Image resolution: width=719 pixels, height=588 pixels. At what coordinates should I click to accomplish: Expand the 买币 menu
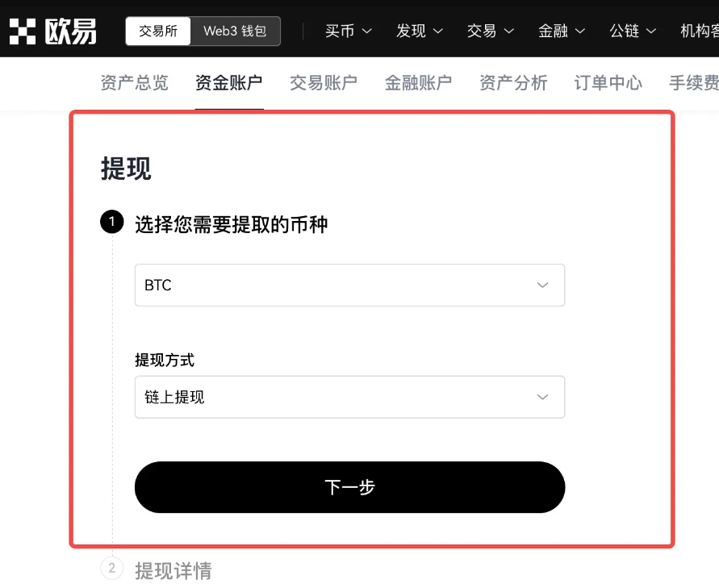349,31
